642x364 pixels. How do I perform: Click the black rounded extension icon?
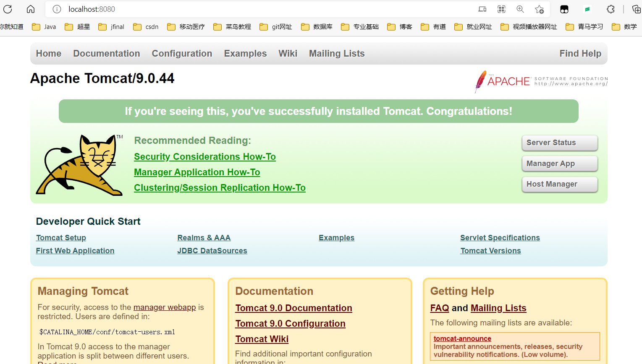click(x=564, y=9)
